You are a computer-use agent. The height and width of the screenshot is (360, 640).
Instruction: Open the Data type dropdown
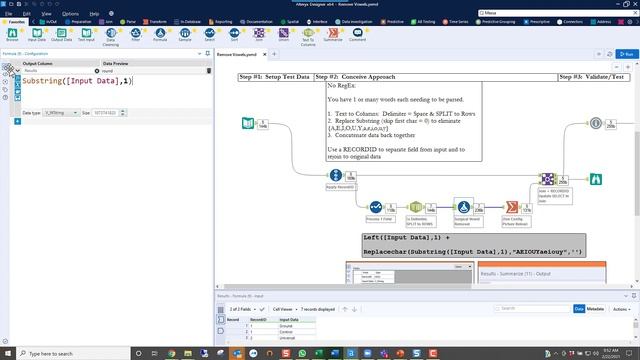coord(60,113)
